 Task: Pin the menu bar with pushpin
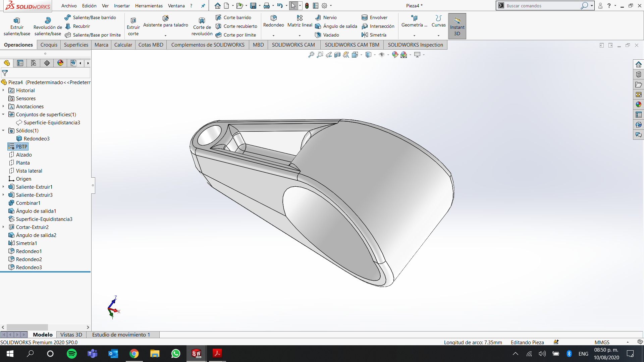[x=203, y=6]
